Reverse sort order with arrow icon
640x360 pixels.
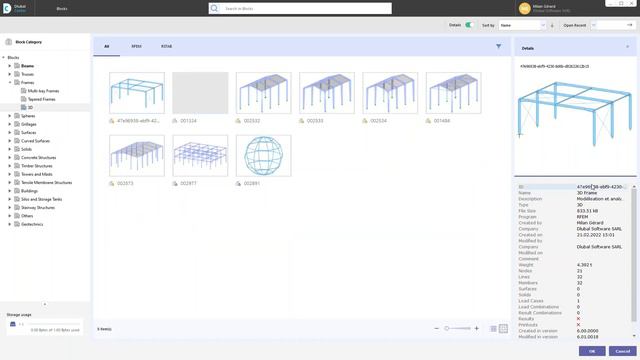pyautogui.click(x=552, y=25)
